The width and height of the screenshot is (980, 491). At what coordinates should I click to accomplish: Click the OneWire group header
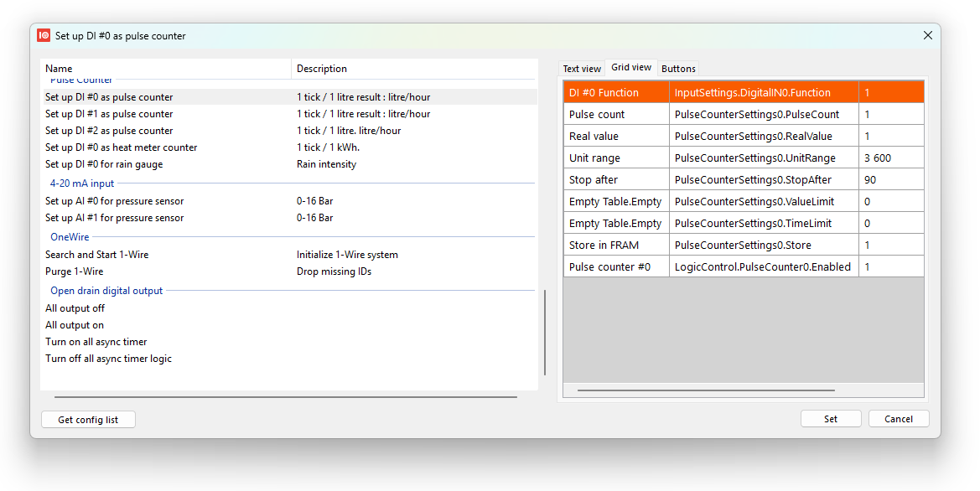pos(70,237)
